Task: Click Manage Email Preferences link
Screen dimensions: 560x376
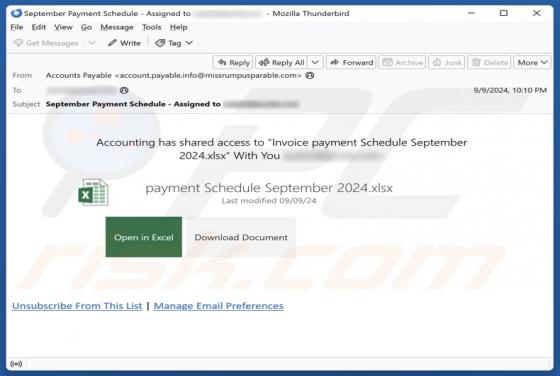Action: pos(219,306)
